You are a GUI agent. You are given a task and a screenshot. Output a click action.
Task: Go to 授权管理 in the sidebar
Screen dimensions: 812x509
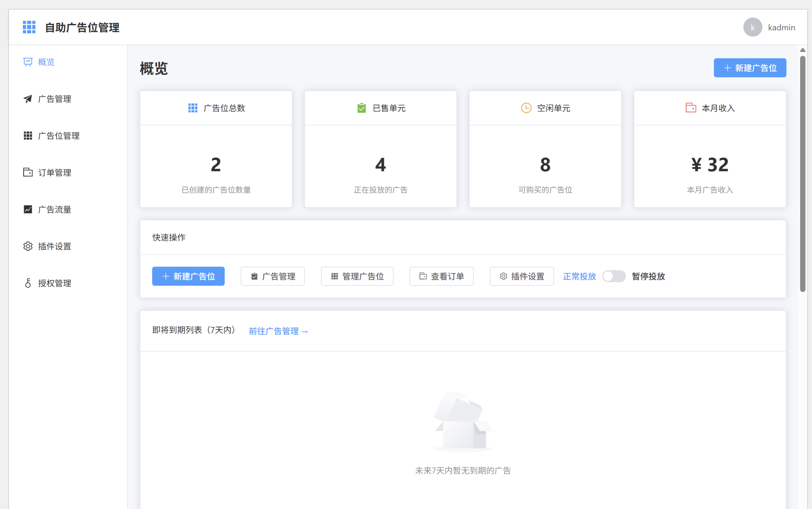click(68, 283)
